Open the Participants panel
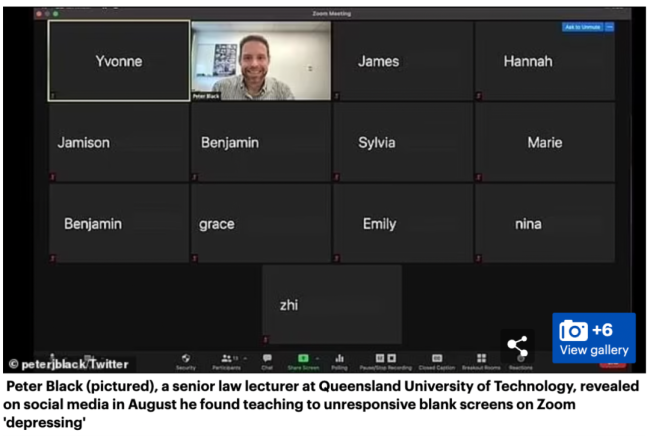The height and width of the screenshot is (436, 650). (226, 361)
